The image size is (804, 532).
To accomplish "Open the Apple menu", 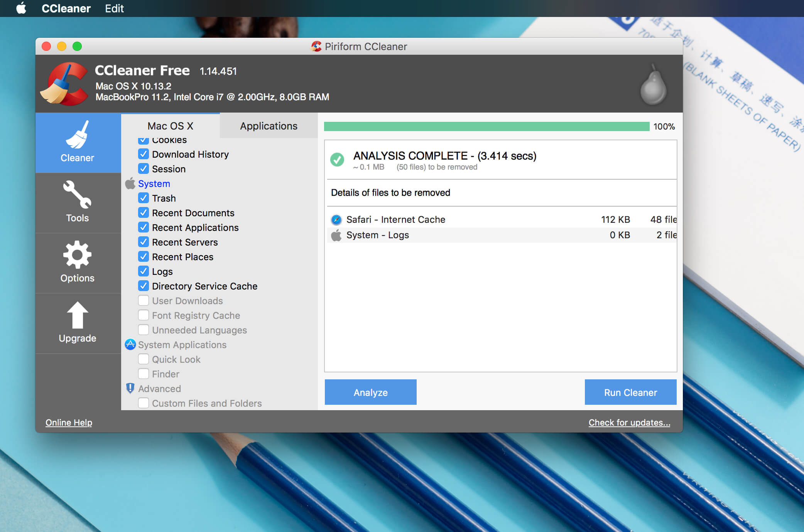I will point(21,8).
